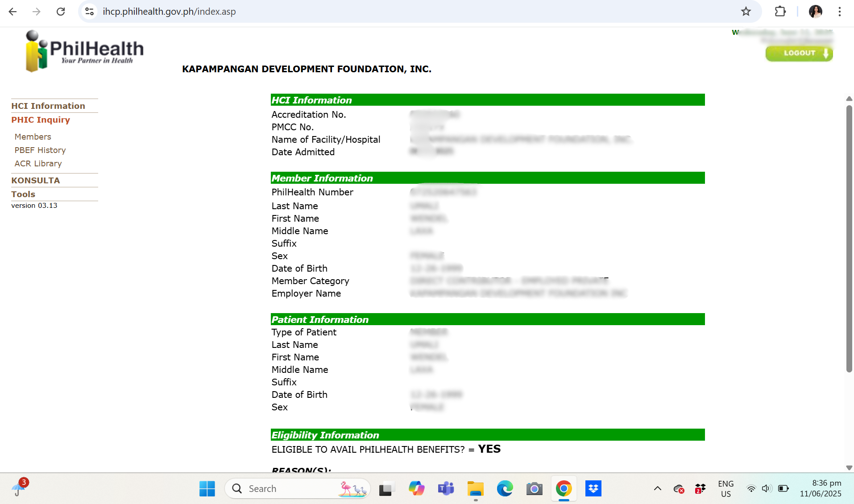This screenshot has height=504, width=854.
Task: Click the taskbar Search box
Action: (298, 489)
